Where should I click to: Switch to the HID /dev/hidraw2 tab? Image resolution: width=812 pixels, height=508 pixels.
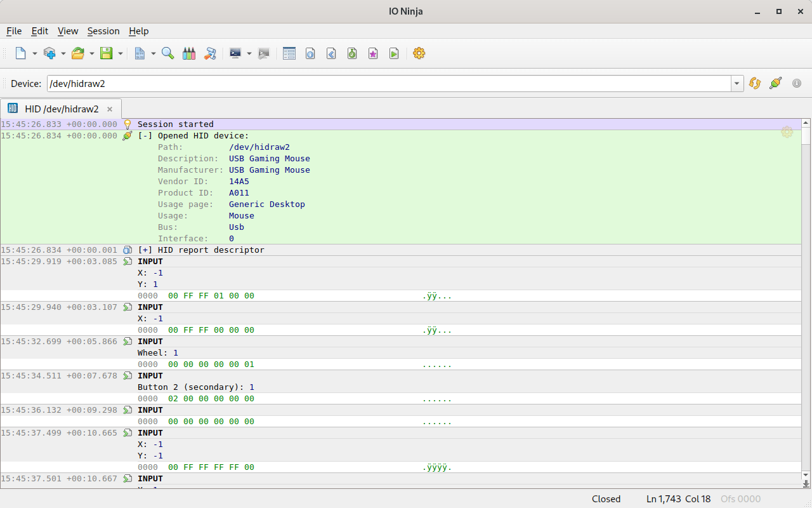[61, 109]
